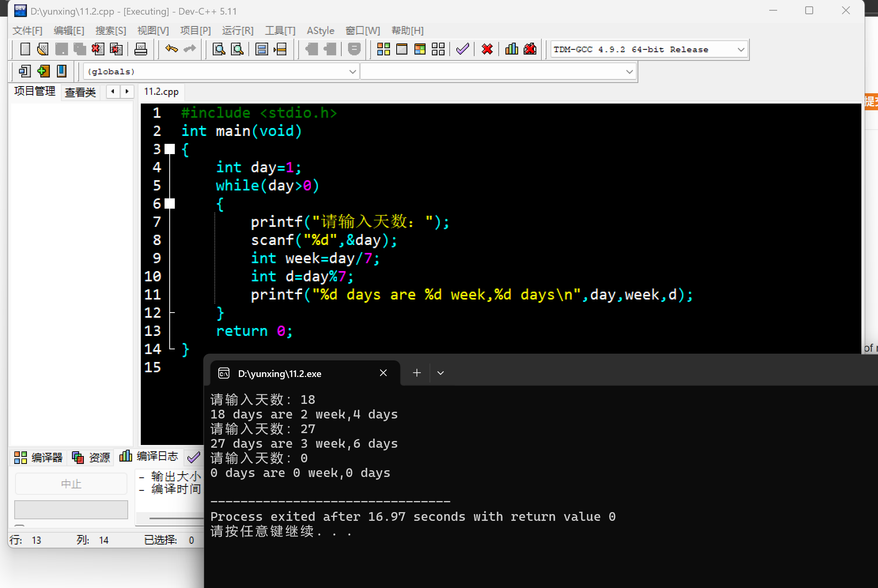Click the plus button for new terminal tab
This screenshot has height=588, width=878.
pyautogui.click(x=417, y=373)
